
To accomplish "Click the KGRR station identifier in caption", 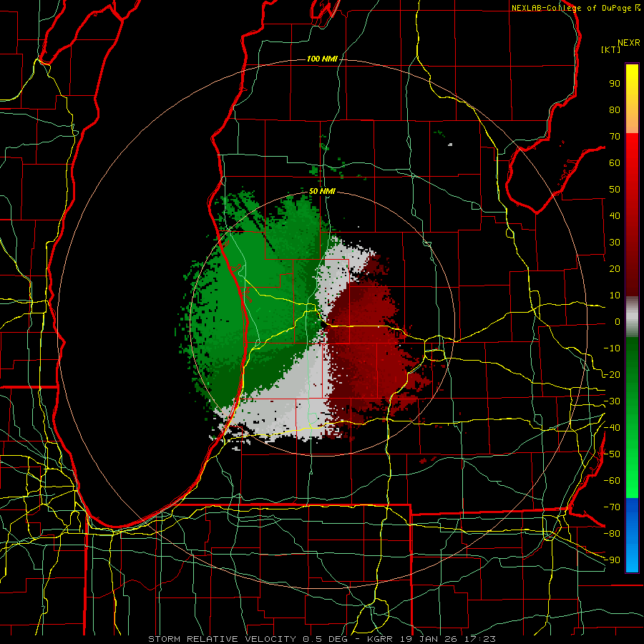I will 381,639.
